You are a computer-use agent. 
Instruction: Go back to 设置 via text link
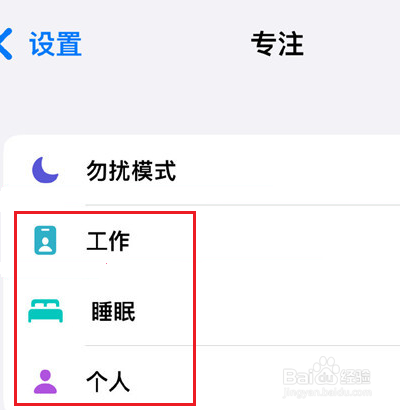click(x=55, y=44)
